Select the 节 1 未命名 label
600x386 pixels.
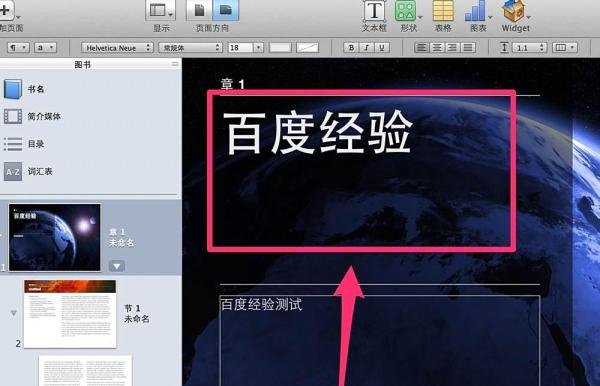[x=137, y=314]
